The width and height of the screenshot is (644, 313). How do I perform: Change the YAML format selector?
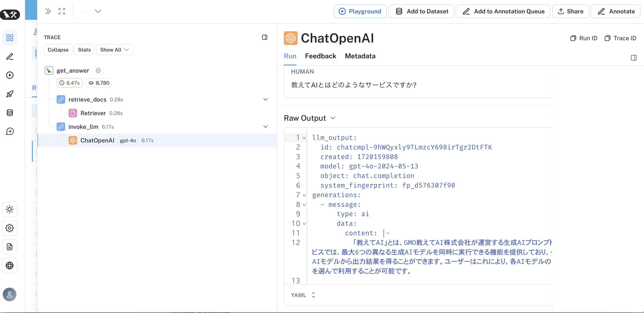[x=303, y=295]
